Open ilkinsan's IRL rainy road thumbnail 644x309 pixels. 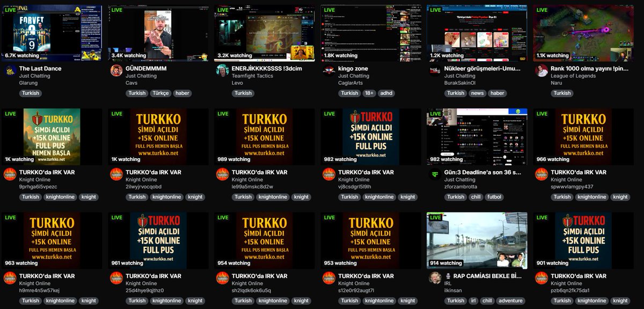click(x=477, y=240)
